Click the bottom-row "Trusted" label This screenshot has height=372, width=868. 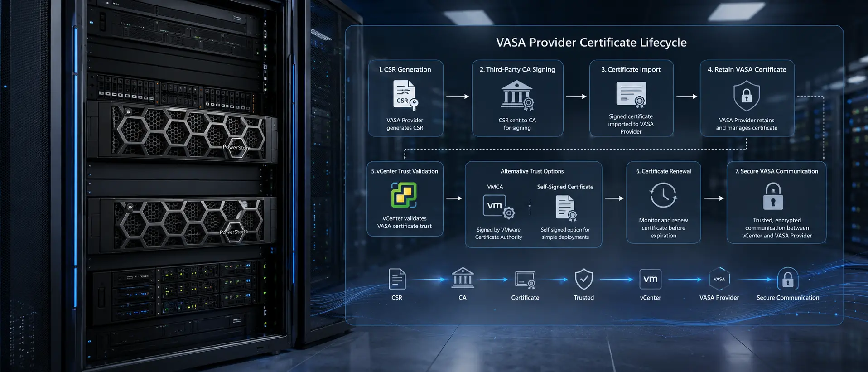click(583, 298)
